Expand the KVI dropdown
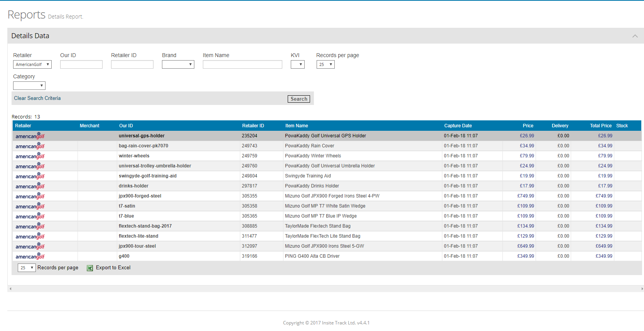Image resolution: width=644 pixels, height=331 pixels. point(297,64)
